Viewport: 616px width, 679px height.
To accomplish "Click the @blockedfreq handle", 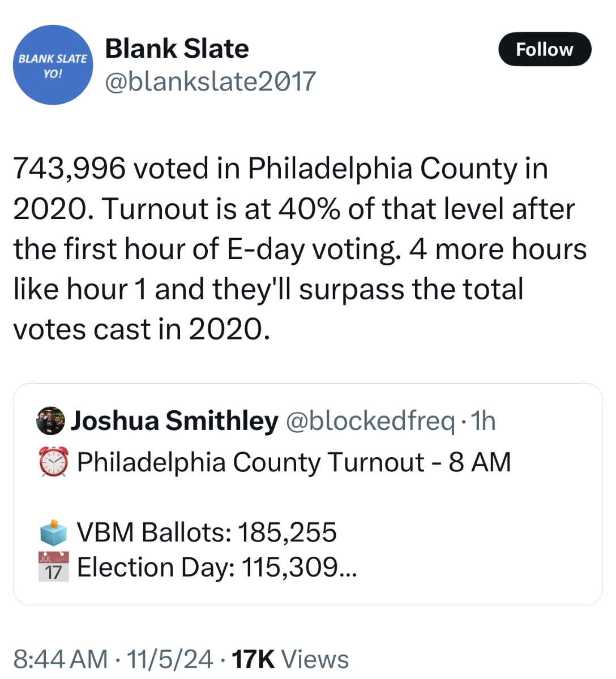I will pos(370,420).
